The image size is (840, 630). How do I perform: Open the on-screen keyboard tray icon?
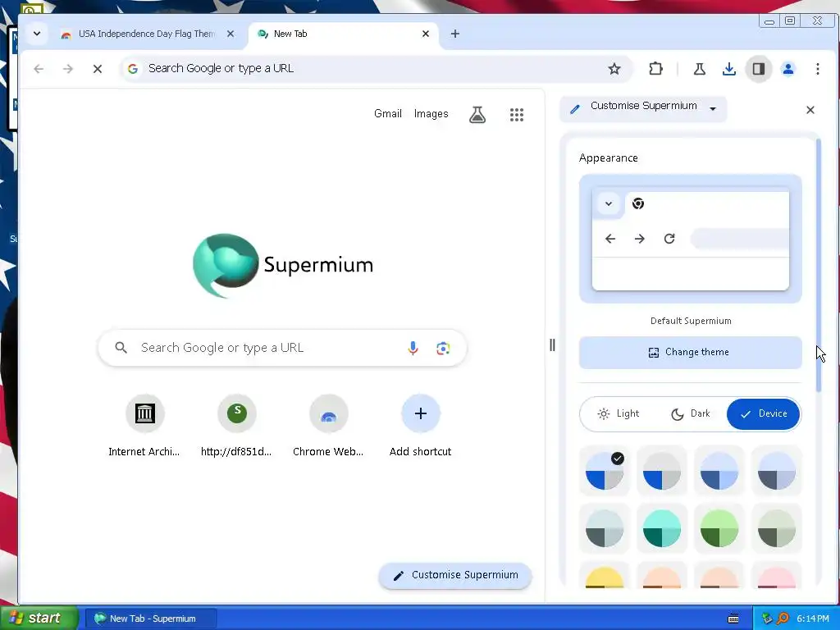733,619
